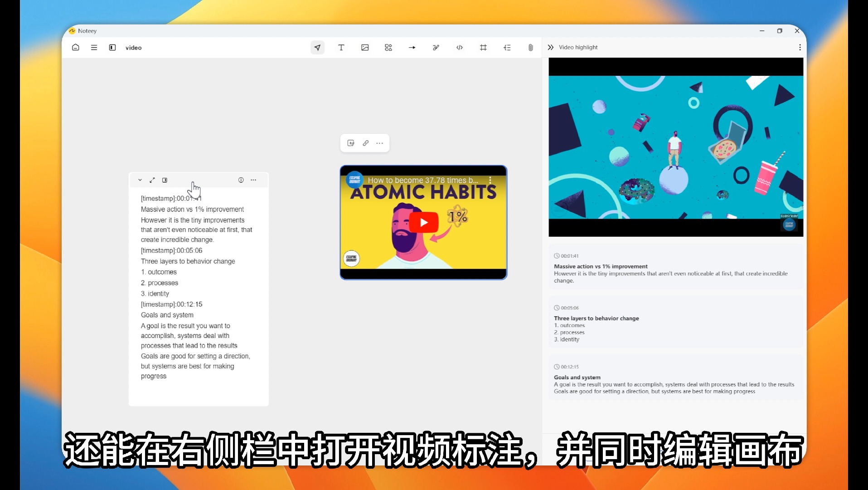Click '1. outcomes' line in note card

click(x=159, y=272)
